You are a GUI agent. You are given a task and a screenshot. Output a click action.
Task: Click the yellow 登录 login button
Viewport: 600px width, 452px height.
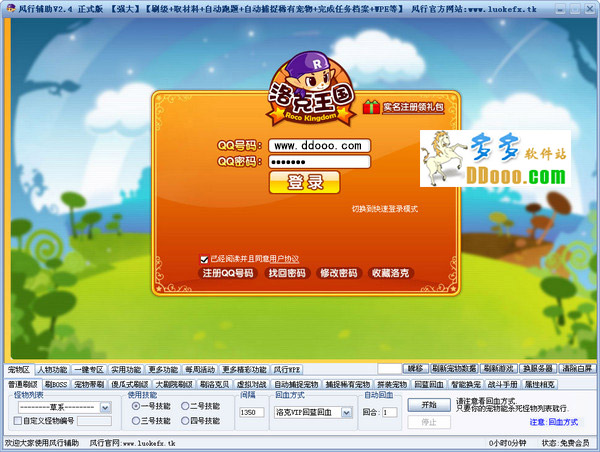click(x=305, y=182)
